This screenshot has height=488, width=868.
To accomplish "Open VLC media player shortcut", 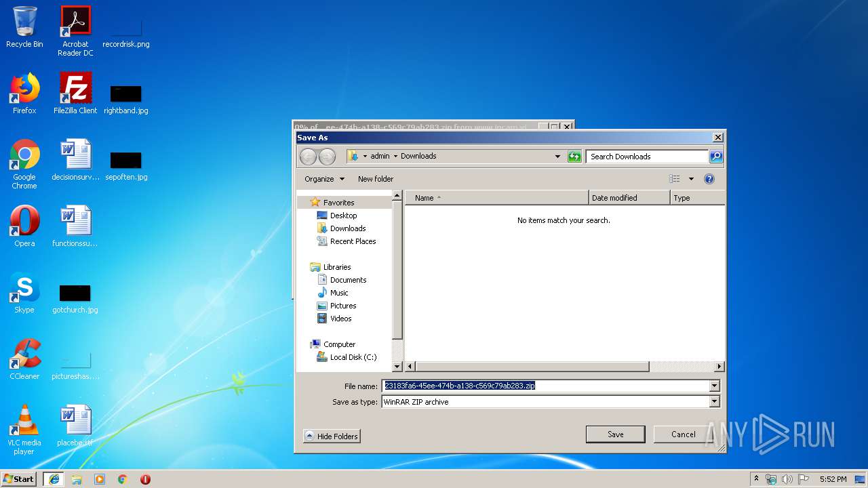I will coord(24,430).
